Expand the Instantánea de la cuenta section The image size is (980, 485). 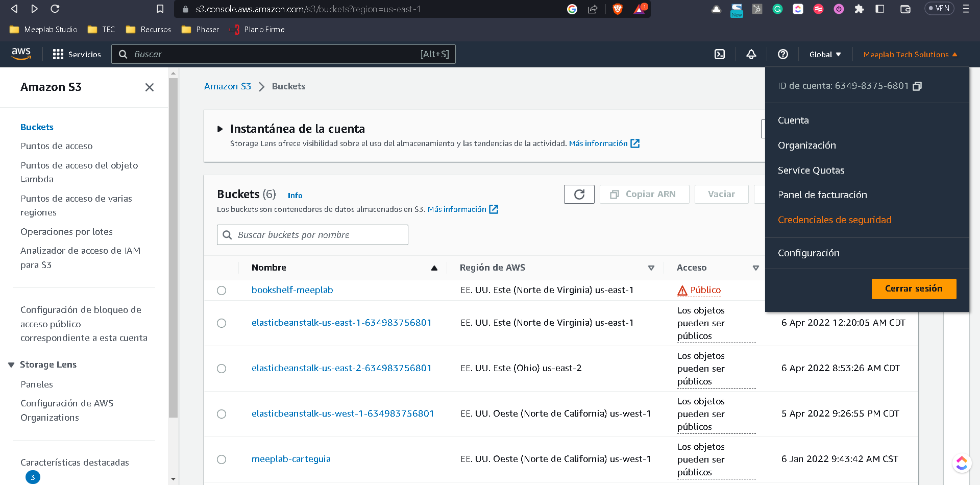[220, 129]
